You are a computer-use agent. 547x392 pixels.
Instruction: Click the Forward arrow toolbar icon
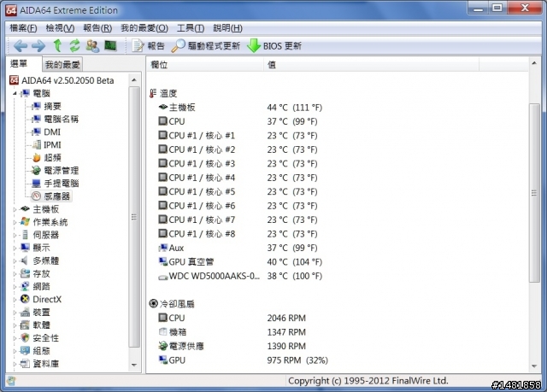point(38,45)
